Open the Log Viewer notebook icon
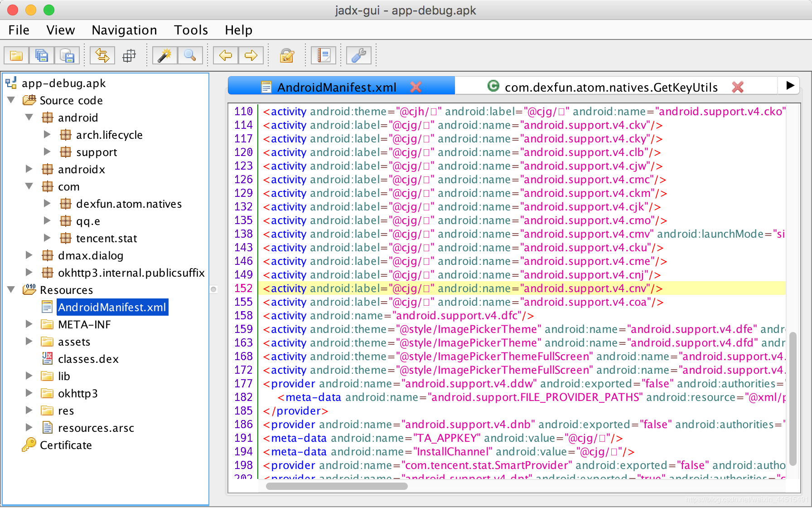This screenshot has width=812, height=508. [324, 56]
